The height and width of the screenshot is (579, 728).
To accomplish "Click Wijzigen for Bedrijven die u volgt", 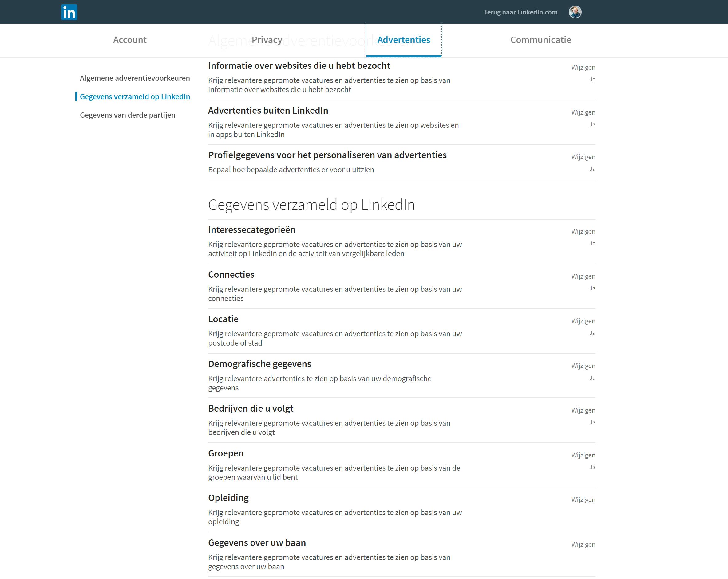I will tap(583, 410).
